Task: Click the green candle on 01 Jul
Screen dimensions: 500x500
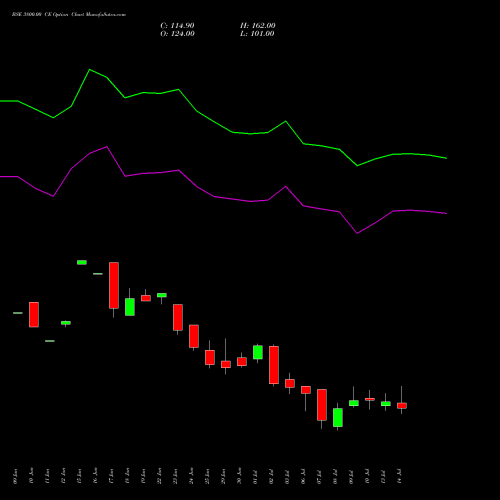Action: 258,352
